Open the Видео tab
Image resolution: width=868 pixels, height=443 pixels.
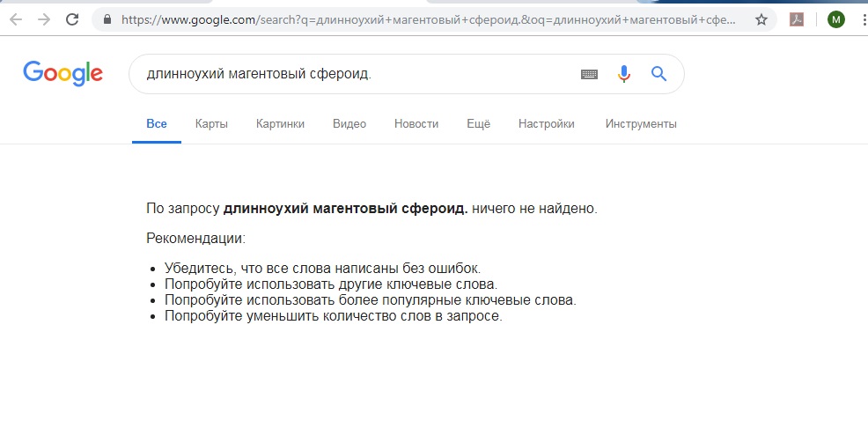[x=349, y=124]
